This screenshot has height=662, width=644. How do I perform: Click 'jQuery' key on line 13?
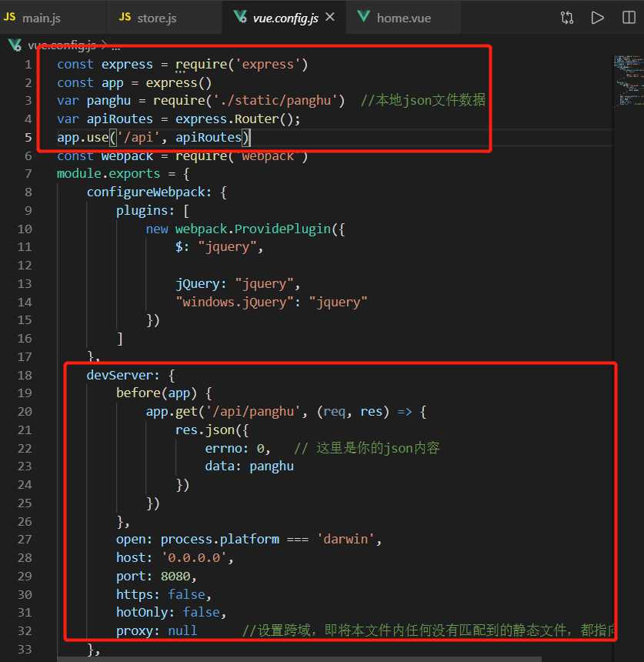coord(197,284)
